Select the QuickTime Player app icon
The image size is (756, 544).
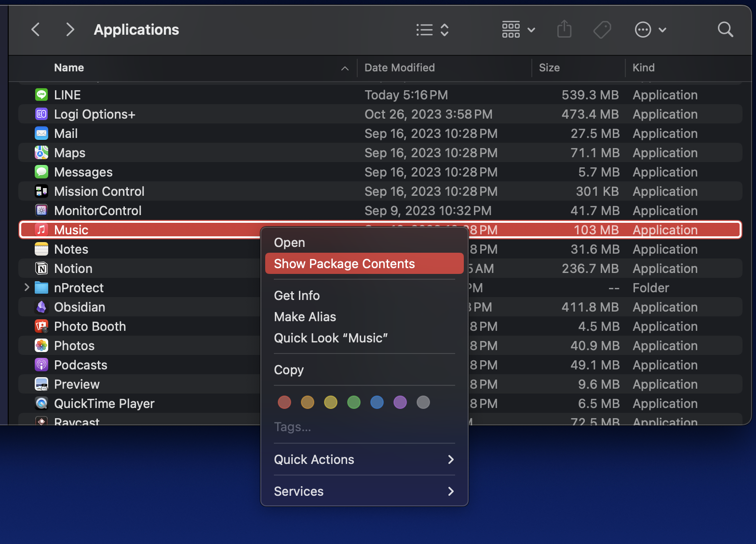click(x=41, y=403)
